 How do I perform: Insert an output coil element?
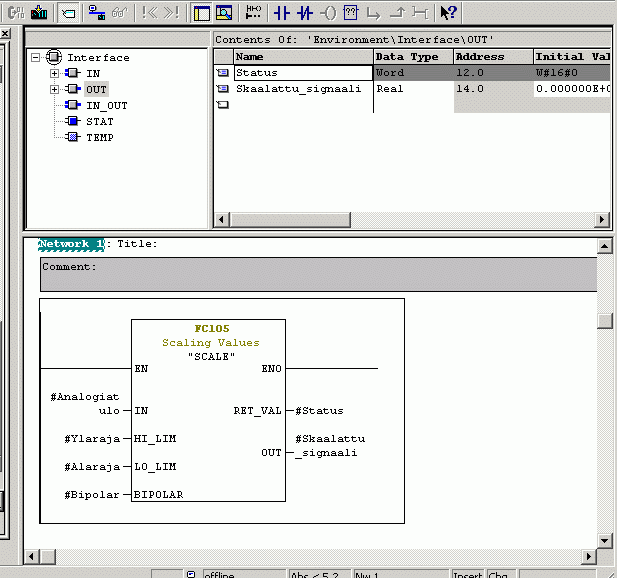[x=328, y=13]
